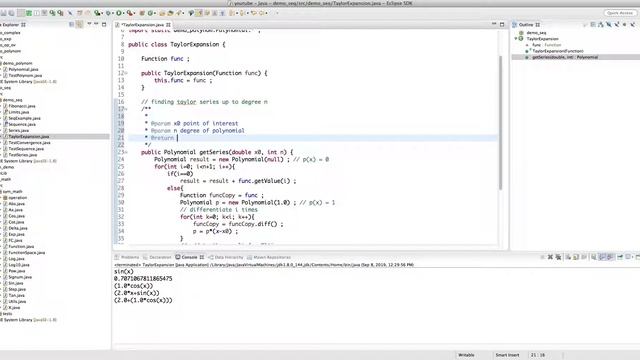
Task: Select TestConvergence.java in the tree
Action: tap(29, 142)
